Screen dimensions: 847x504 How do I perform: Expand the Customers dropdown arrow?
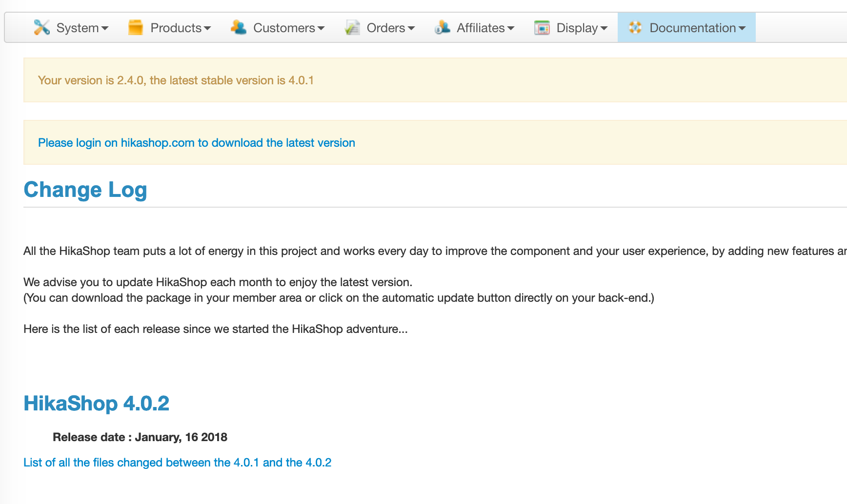click(321, 28)
